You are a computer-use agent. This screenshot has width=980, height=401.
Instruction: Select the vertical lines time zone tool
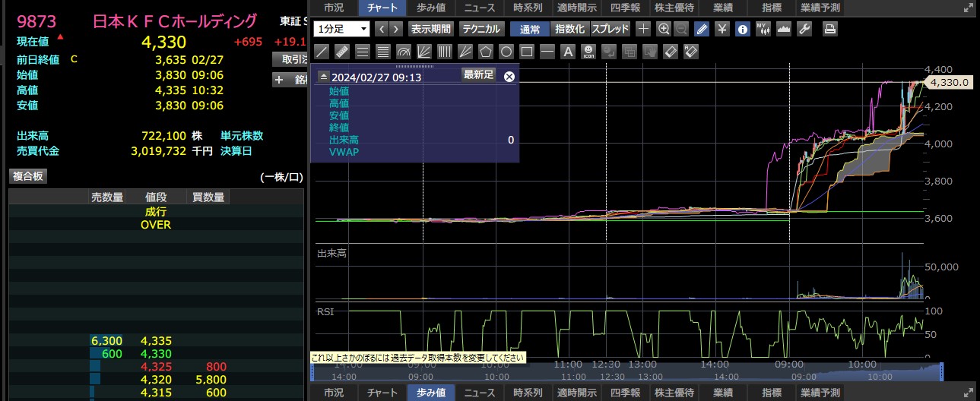click(444, 52)
